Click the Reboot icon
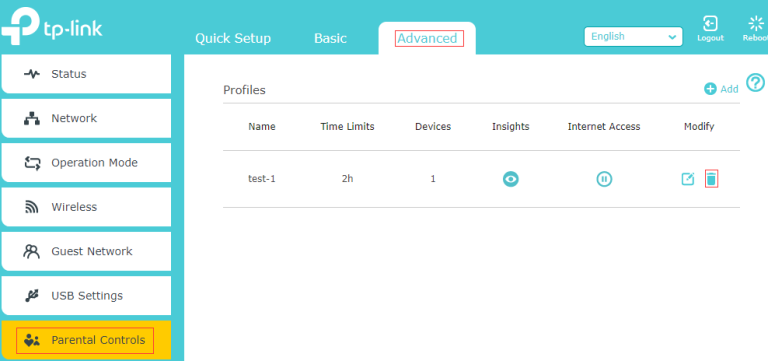The image size is (768, 361). pyautogui.click(x=756, y=28)
